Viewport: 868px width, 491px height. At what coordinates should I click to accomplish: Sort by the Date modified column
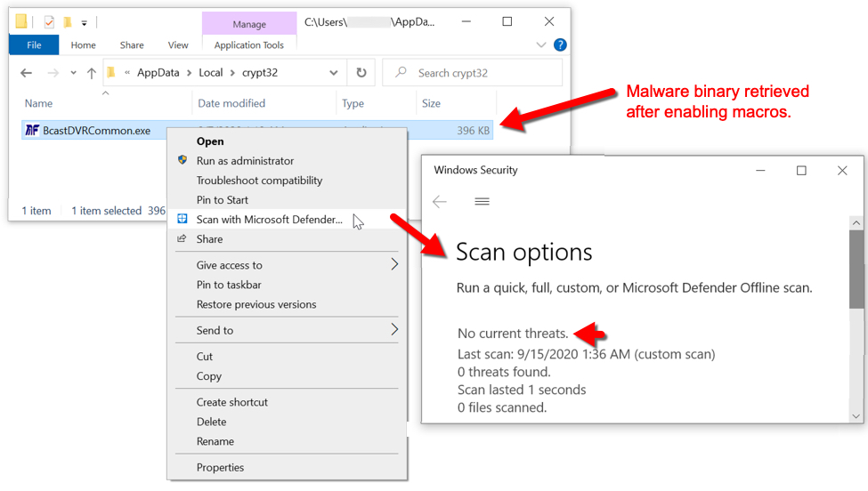click(231, 103)
